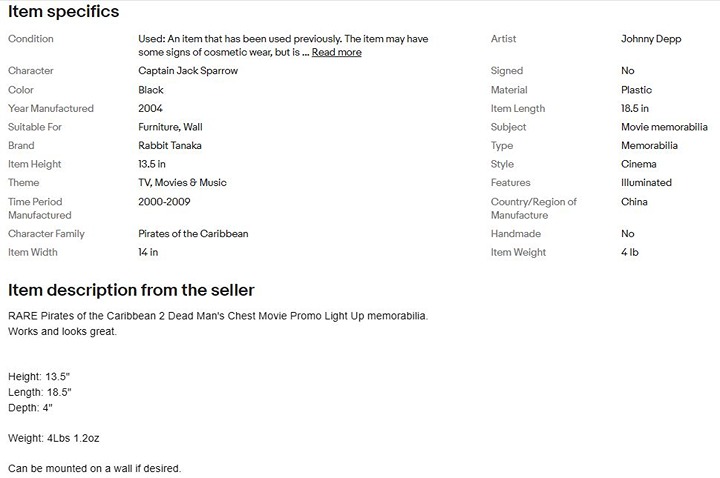Select the Item description from the seller heading

(131, 290)
